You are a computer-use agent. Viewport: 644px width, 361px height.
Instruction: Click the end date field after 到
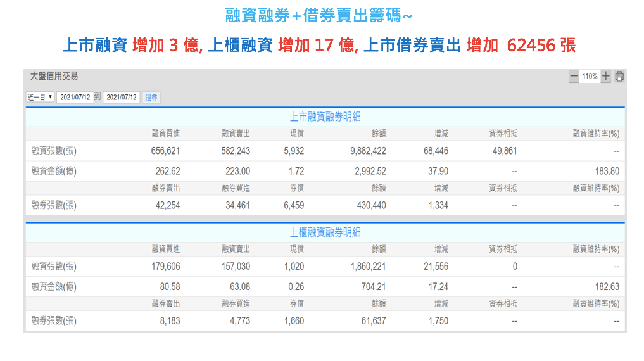(x=121, y=98)
